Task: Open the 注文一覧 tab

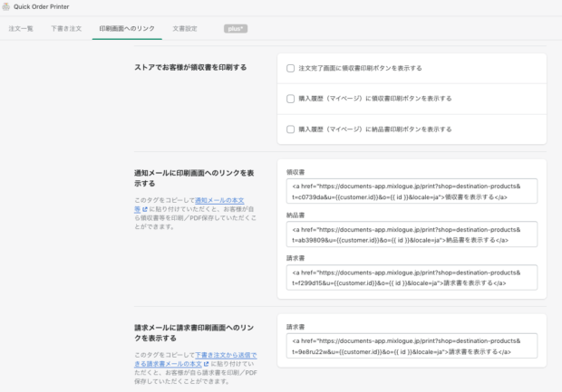Action: (x=21, y=29)
